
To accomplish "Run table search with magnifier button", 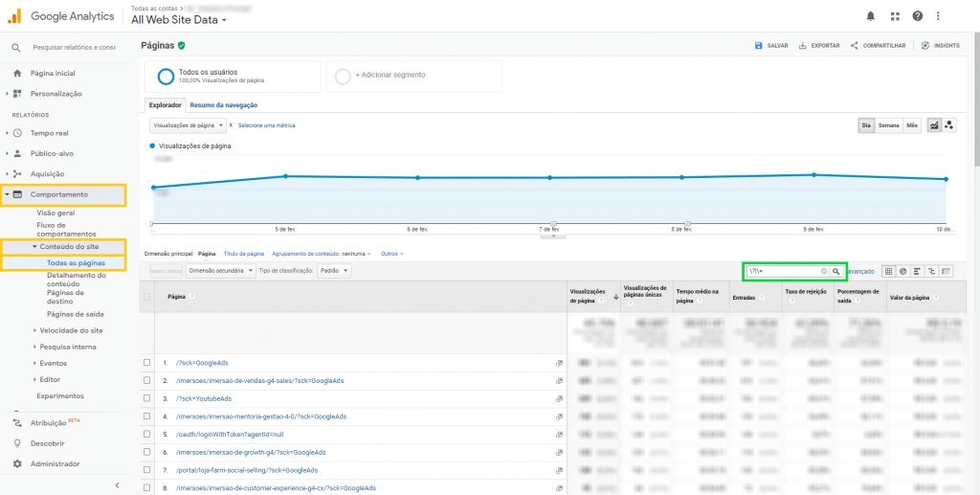I will coord(835,271).
